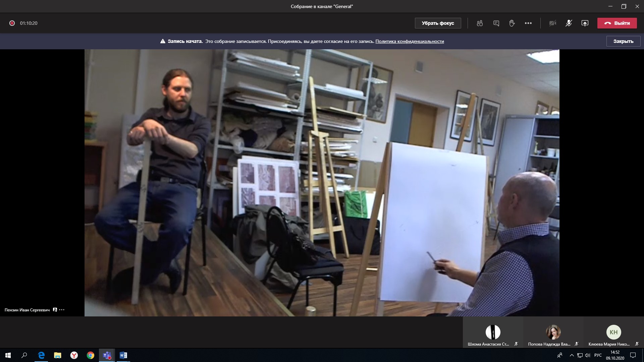Click the Убрать фокус button
The height and width of the screenshot is (362, 644).
(438, 23)
